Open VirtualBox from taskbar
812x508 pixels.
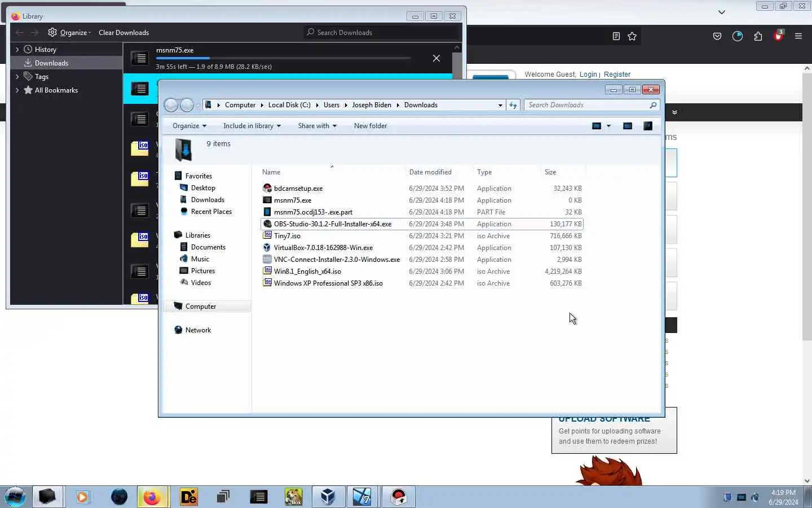coord(328,497)
